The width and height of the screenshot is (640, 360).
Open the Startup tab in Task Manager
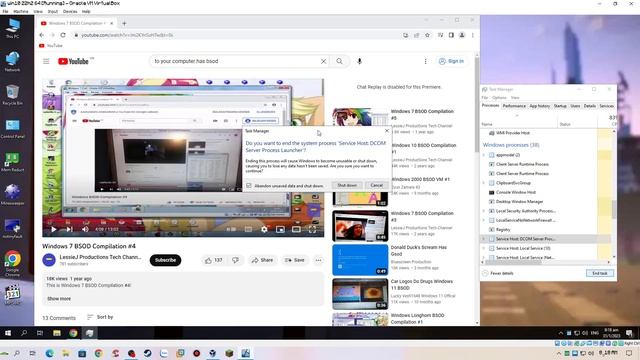(560, 106)
